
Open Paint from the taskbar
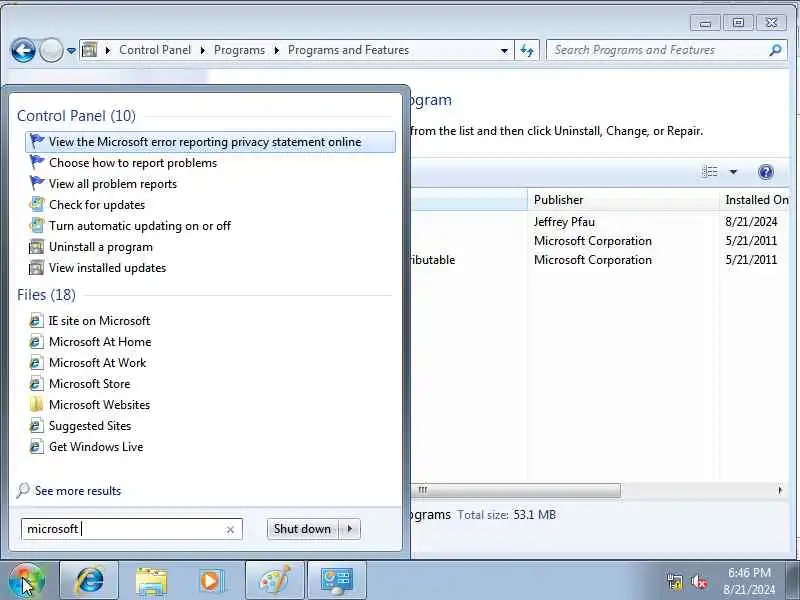pyautogui.click(x=275, y=581)
